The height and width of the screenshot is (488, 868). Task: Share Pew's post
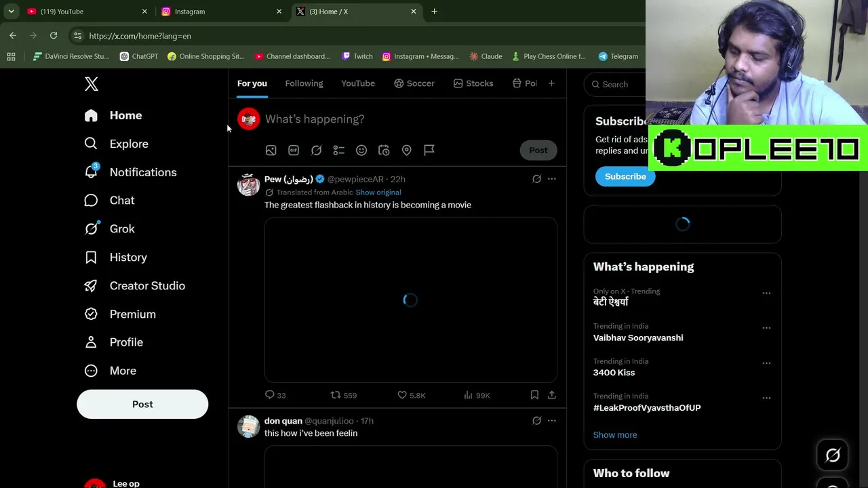(552, 395)
